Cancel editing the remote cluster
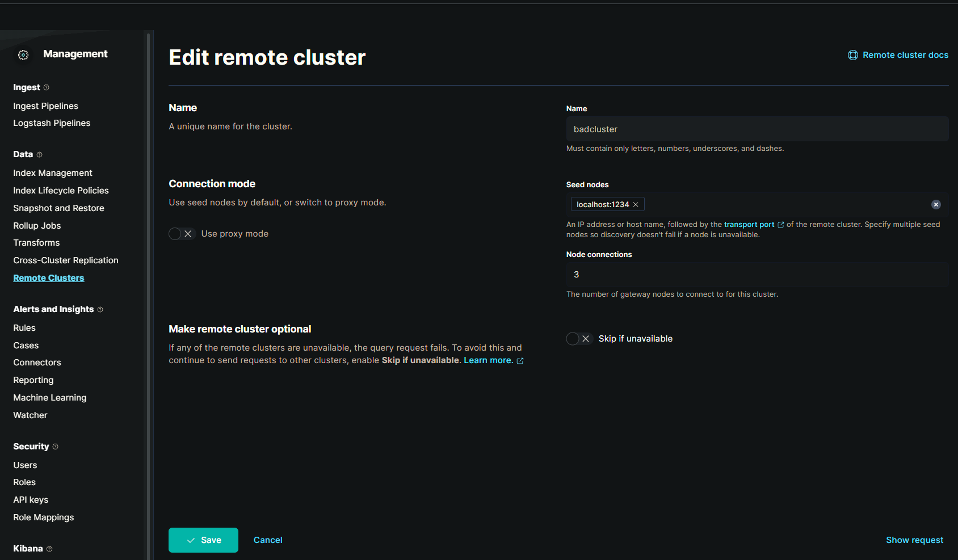 267,540
